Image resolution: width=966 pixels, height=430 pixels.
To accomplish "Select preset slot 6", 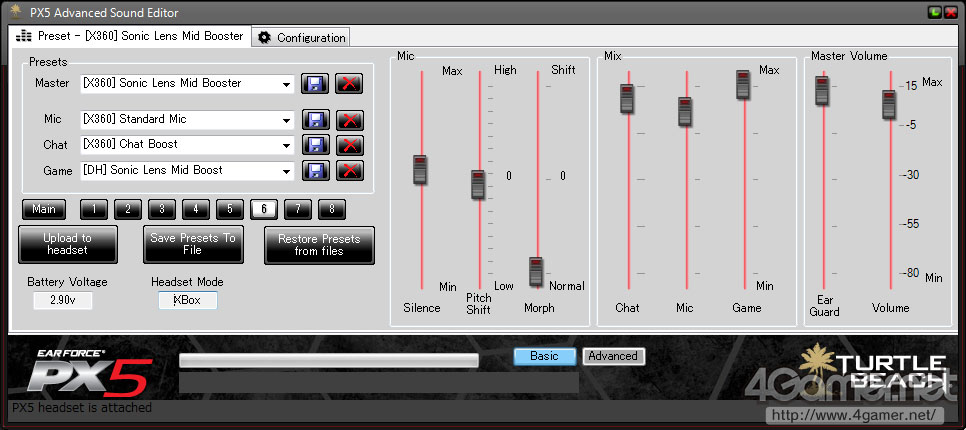I will pos(264,209).
